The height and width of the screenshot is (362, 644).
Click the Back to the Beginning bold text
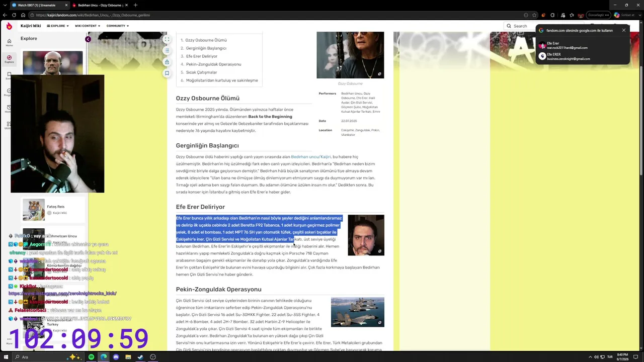click(270, 117)
